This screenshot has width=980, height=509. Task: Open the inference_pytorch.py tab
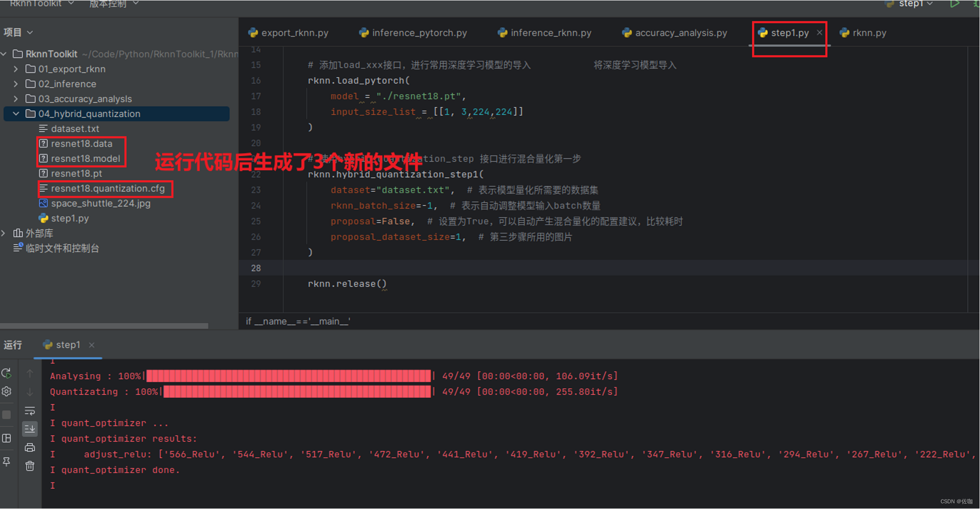click(x=419, y=33)
